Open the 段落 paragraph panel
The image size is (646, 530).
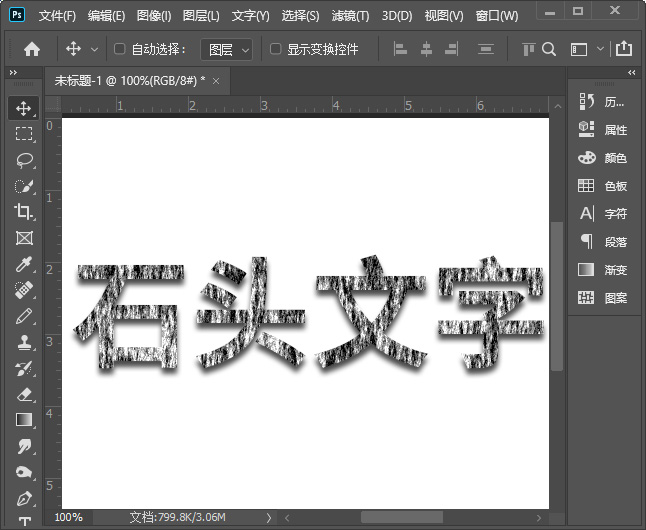point(603,242)
